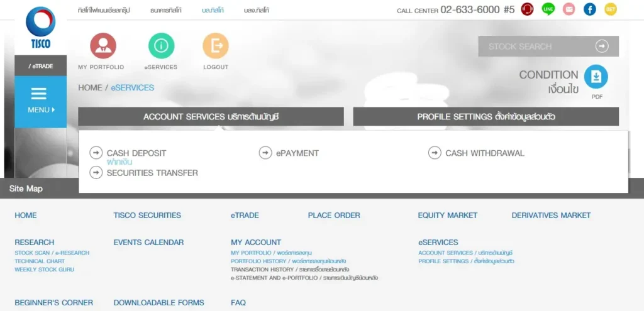This screenshot has height=311, width=644.
Task: Open PROFILE SETTINGS site map sublink
Action: (x=466, y=261)
